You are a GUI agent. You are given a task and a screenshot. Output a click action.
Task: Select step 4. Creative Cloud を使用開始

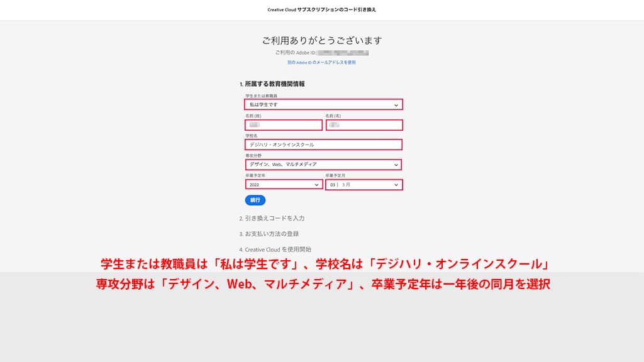pyautogui.click(x=275, y=250)
